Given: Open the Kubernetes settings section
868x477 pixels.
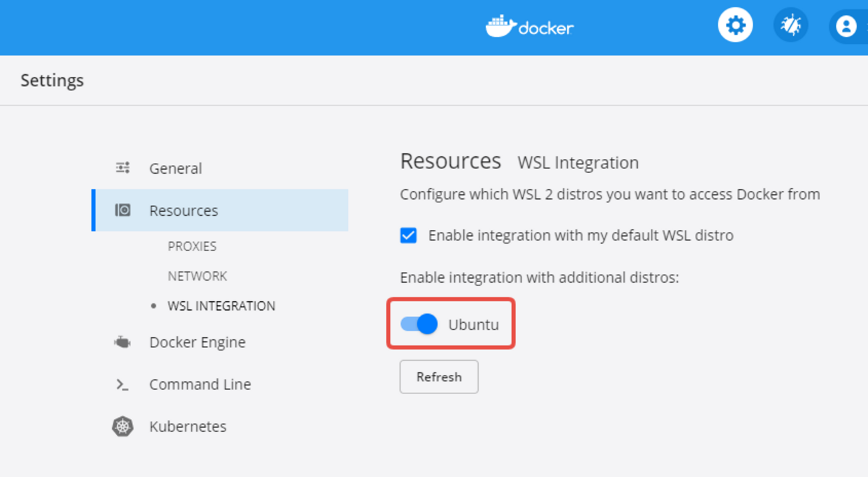Looking at the screenshot, I should [x=188, y=426].
